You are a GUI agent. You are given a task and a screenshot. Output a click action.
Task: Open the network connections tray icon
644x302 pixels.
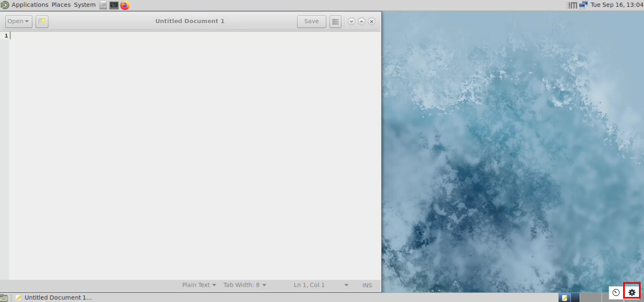[x=583, y=5]
